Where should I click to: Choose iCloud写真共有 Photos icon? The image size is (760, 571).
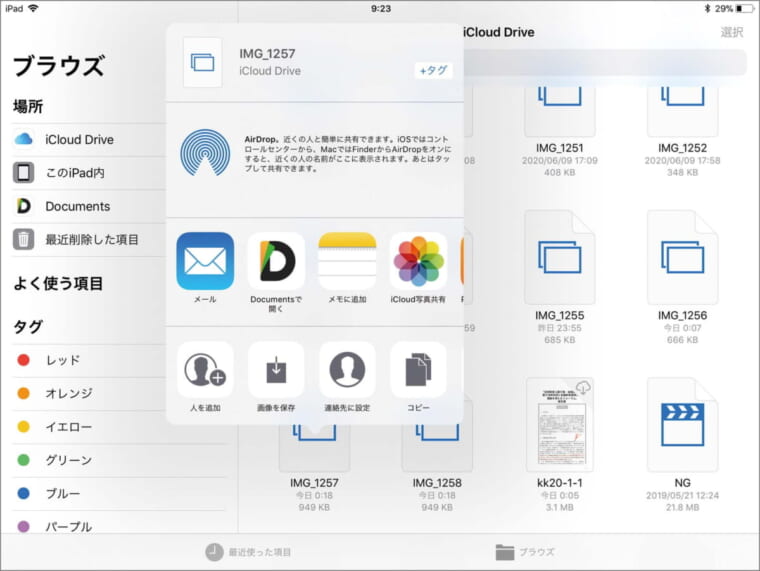coord(418,262)
